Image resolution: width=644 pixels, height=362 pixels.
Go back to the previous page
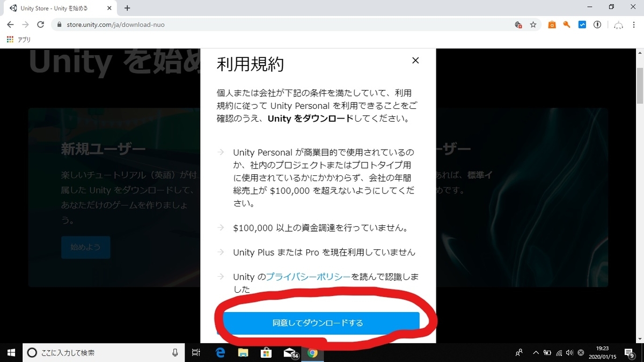point(10,25)
